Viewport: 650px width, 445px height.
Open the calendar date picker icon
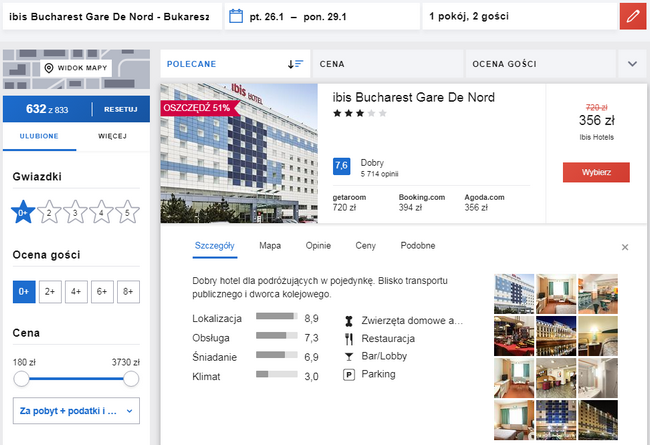pos(236,17)
